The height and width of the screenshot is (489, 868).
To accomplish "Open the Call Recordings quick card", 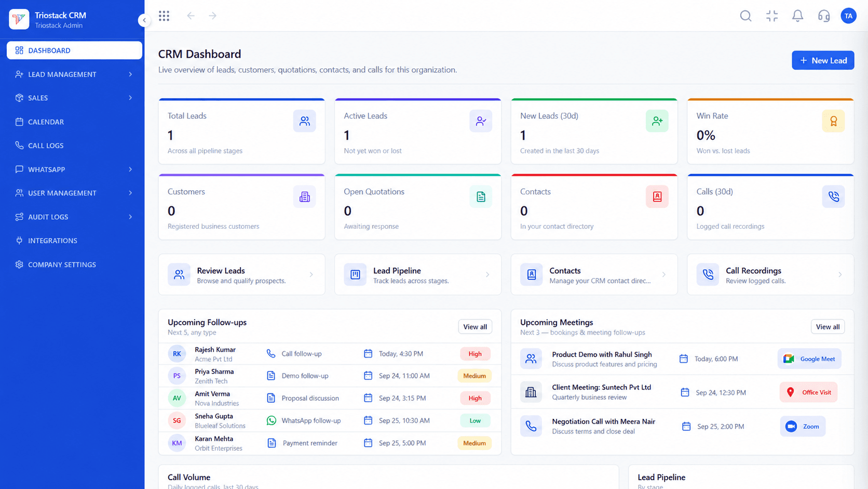I will point(770,275).
